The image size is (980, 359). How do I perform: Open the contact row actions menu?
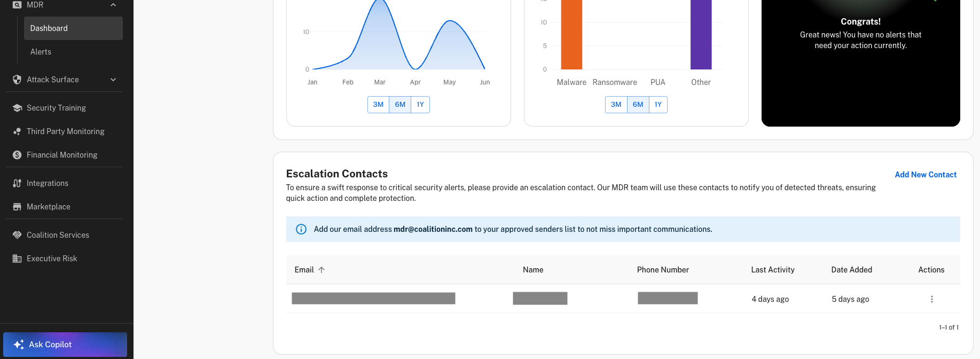pyautogui.click(x=932, y=299)
